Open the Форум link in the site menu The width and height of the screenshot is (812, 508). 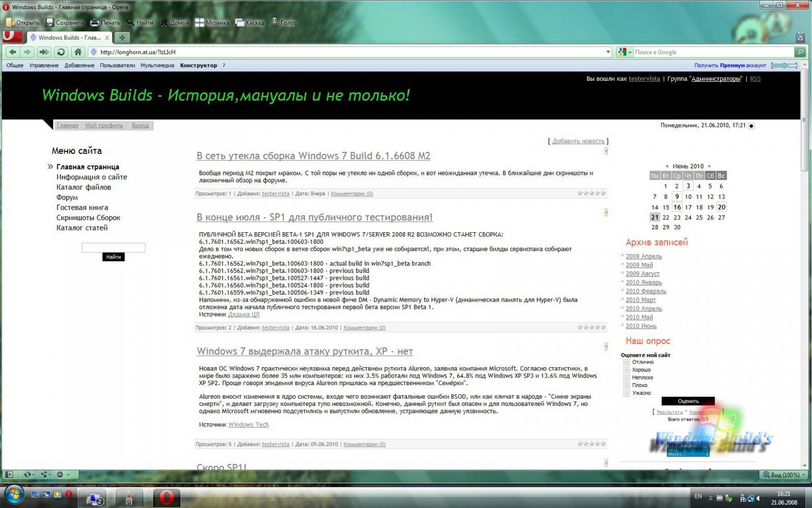(x=67, y=197)
